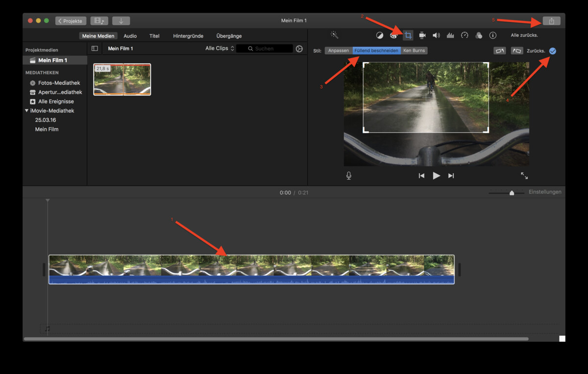Image resolution: width=588 pixels, height=374 pixels.
Task: Open the color balance adjustment tool
Action: click(380, 35)
